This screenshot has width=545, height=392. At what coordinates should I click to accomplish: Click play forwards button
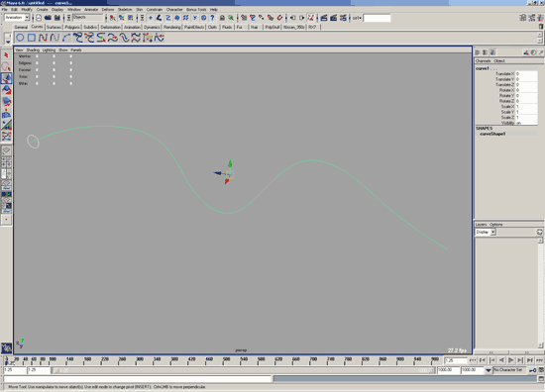pyautogui.click(x=511, y=360)
